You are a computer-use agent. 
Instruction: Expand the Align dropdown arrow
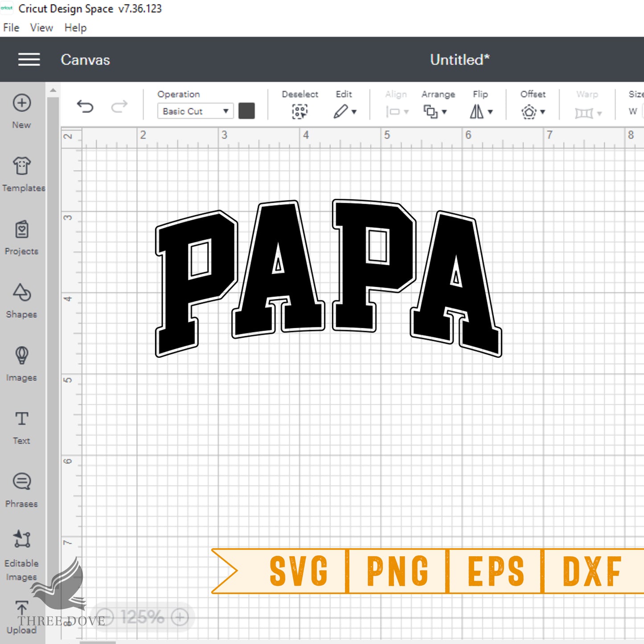[406, 112]
